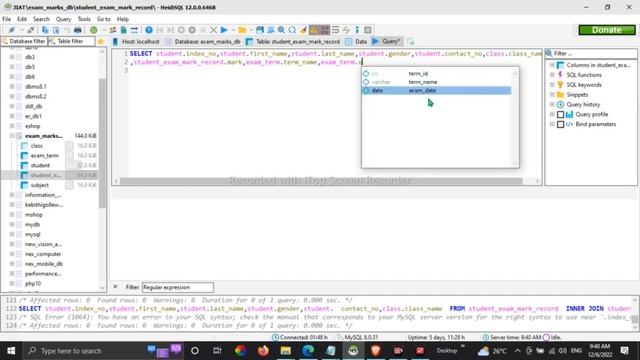Open File Explorer from the taskbar
This screenshot has height=360, width=640.
pos(285,351)
